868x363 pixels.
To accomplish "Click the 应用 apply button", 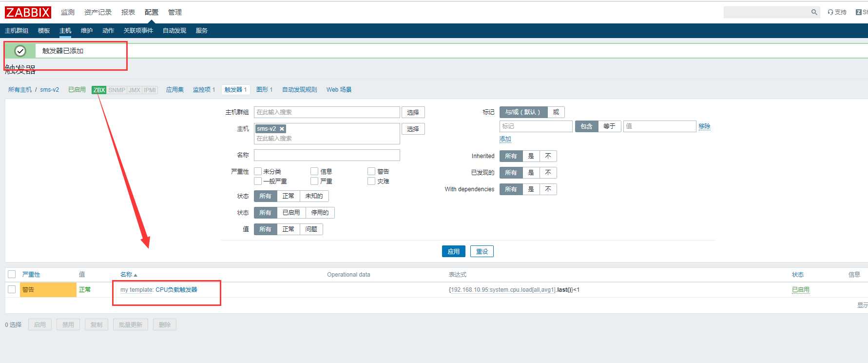I will tap(454, 251).
